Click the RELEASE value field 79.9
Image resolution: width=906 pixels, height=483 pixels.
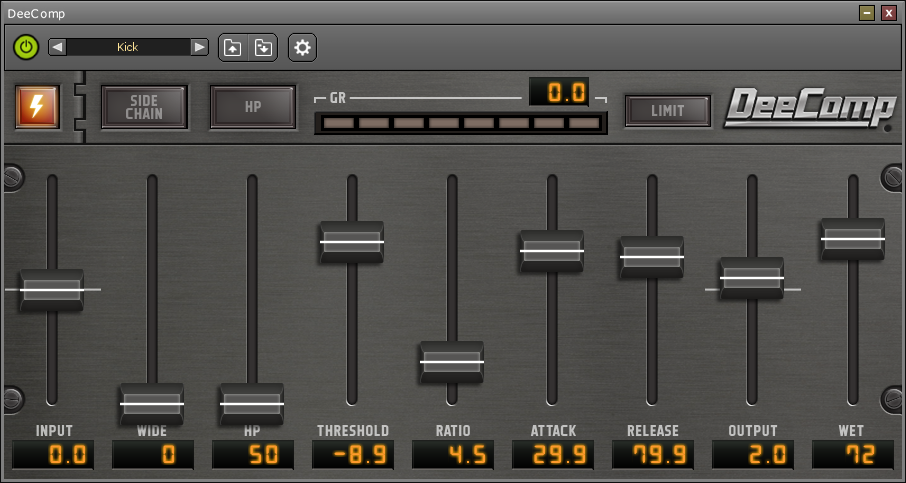tap(653, 455)
